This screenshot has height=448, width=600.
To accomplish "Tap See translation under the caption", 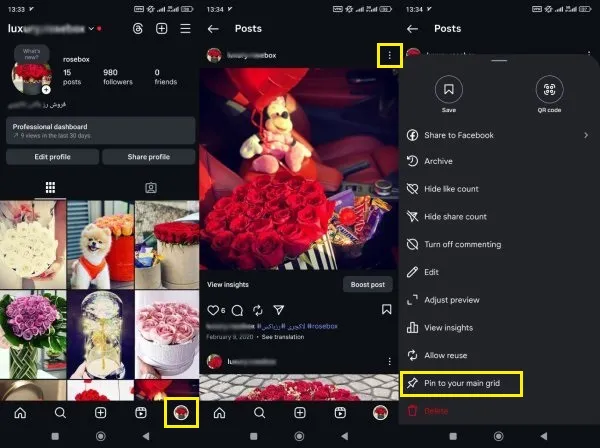I will click(x=283, y=337).
